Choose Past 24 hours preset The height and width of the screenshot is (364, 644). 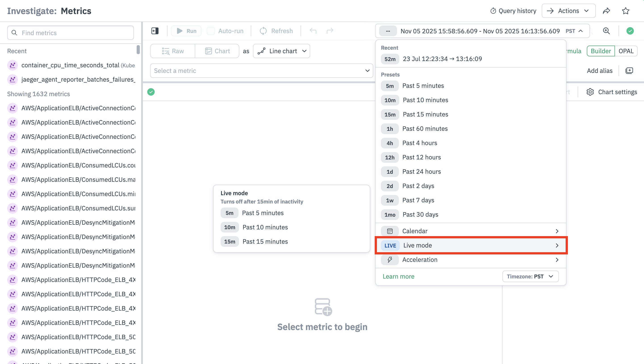click(x=422, y=171)
